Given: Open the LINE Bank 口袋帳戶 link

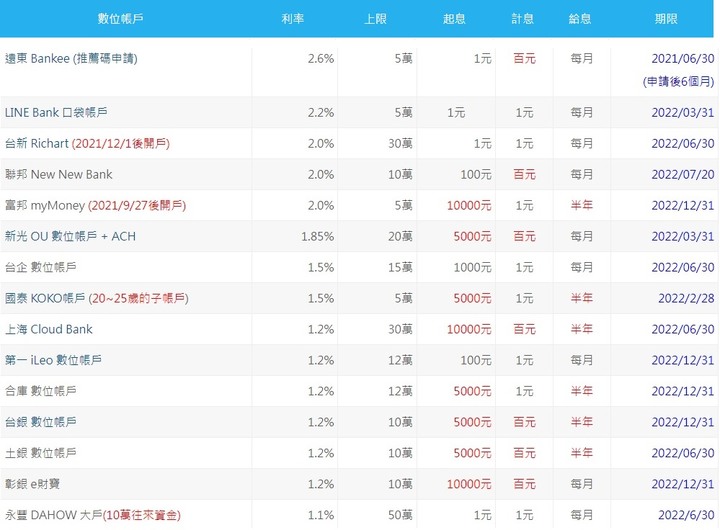Looking at the screenshot, I should (x=56, y=113).
